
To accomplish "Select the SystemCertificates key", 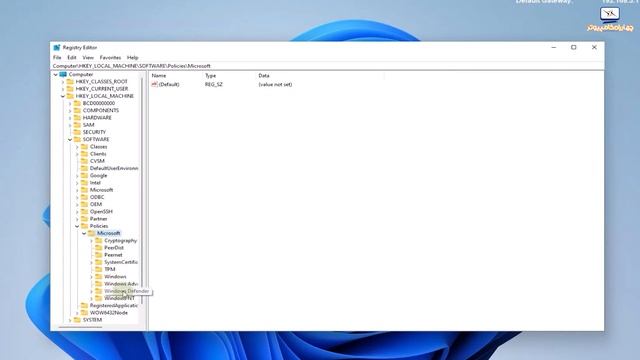I will [121, 262].
